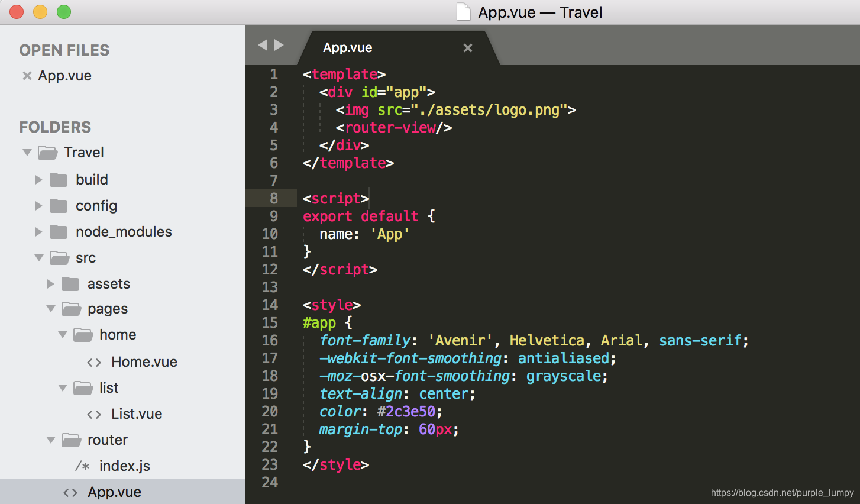Switch to the App.vue tab
Screen dimensions: 860x504
348,48
